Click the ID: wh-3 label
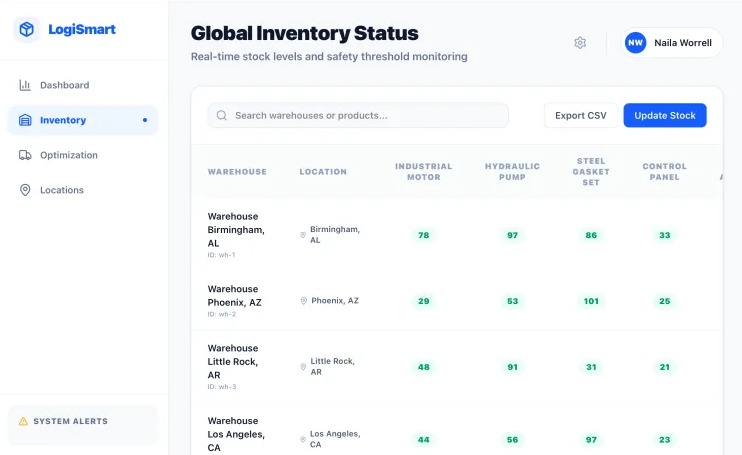 tap(221, 387)
